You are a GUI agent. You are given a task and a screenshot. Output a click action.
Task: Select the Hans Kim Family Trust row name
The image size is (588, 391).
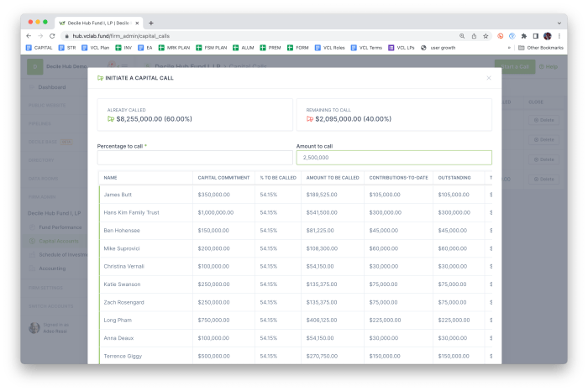(x=131, y=213)
